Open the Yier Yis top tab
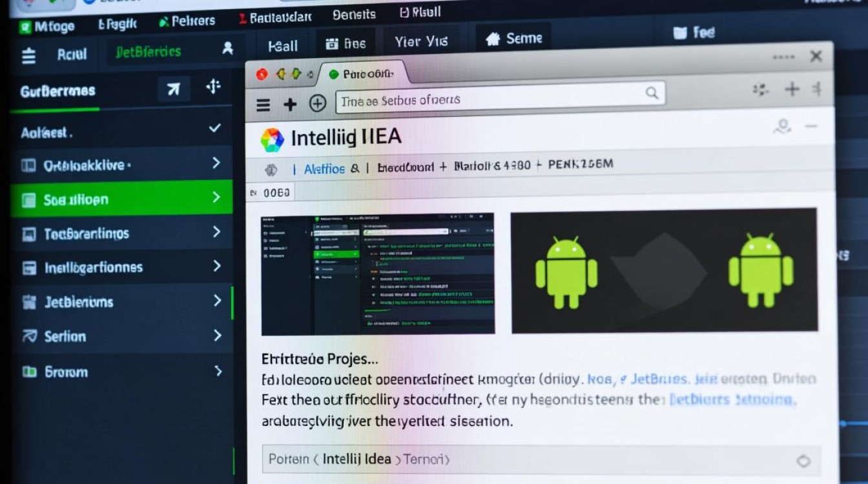 click(420, 42)
